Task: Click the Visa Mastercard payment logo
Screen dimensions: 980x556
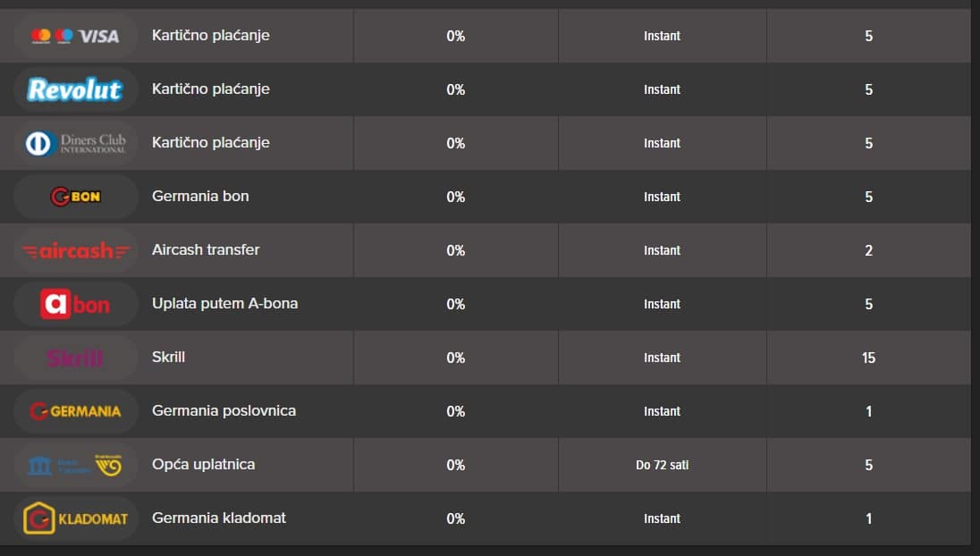Action: 75,36
